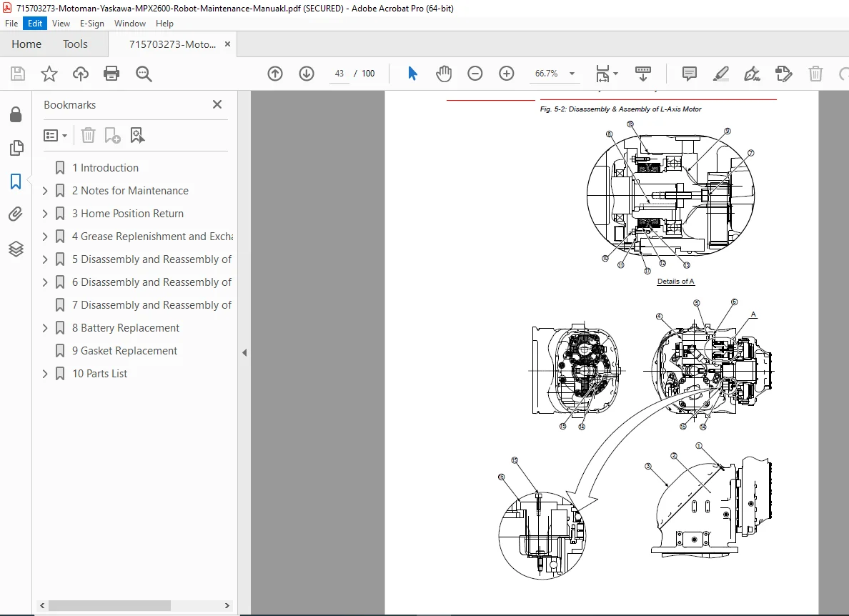
Task: Go to the previous page arrow
Action: 275,74
